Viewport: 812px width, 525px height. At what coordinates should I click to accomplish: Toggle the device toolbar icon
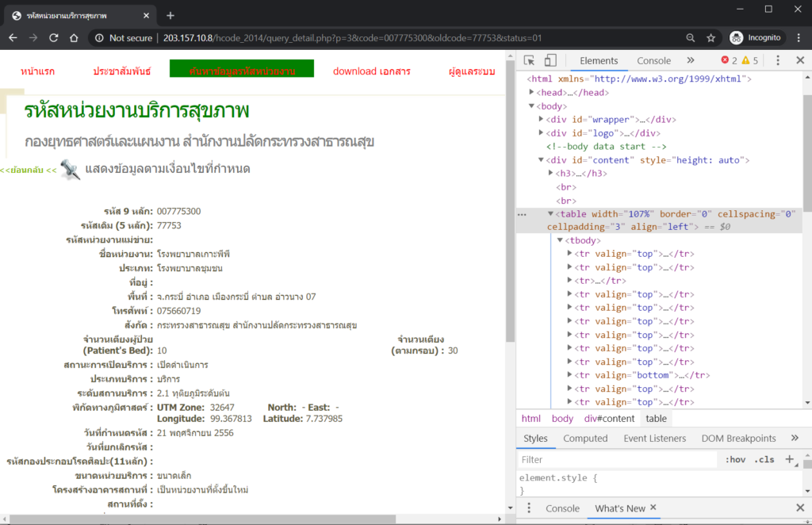click(550, 61)
